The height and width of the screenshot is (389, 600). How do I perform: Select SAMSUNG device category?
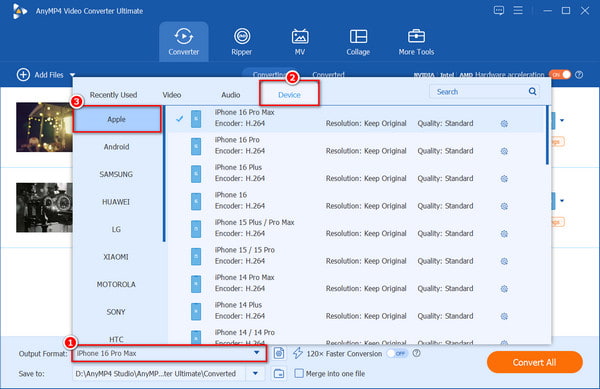pos(117,174)
